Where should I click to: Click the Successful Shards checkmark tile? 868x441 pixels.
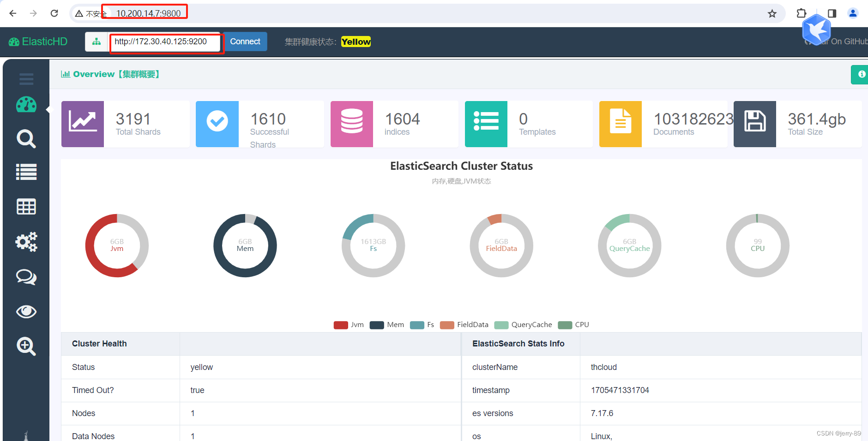tap(217, 124)
